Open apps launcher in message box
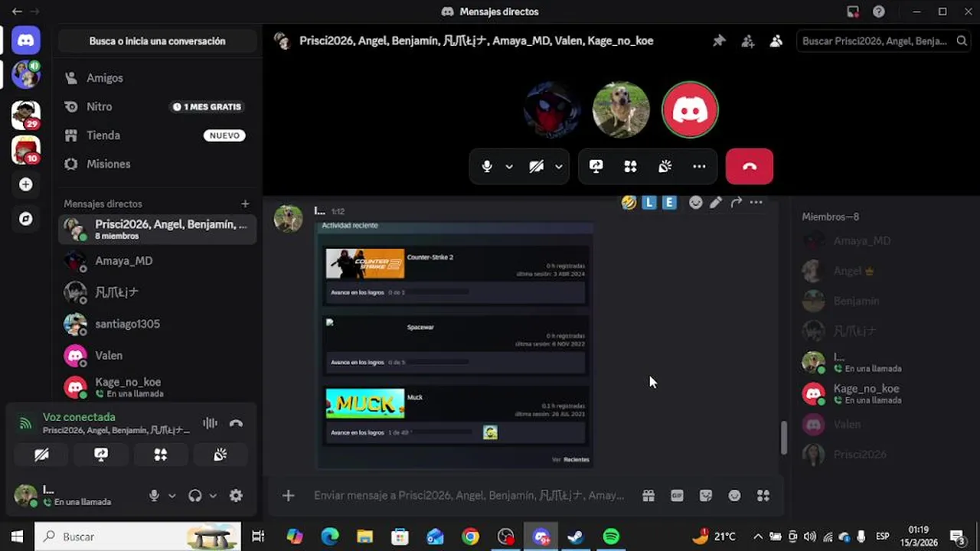The width and height of the screenshot is (980, 551). click(763, 496)
